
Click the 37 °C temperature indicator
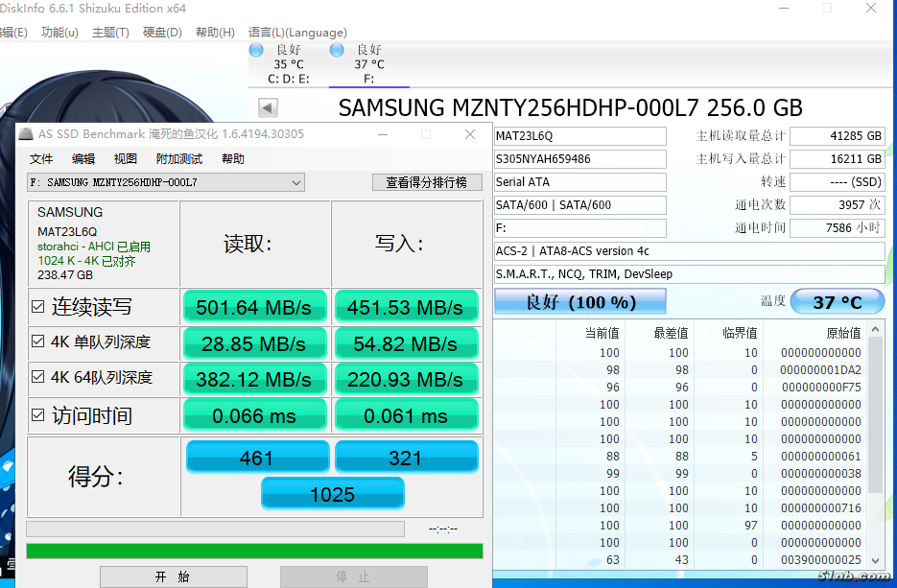pyautogui.click(x=837, y=302)
